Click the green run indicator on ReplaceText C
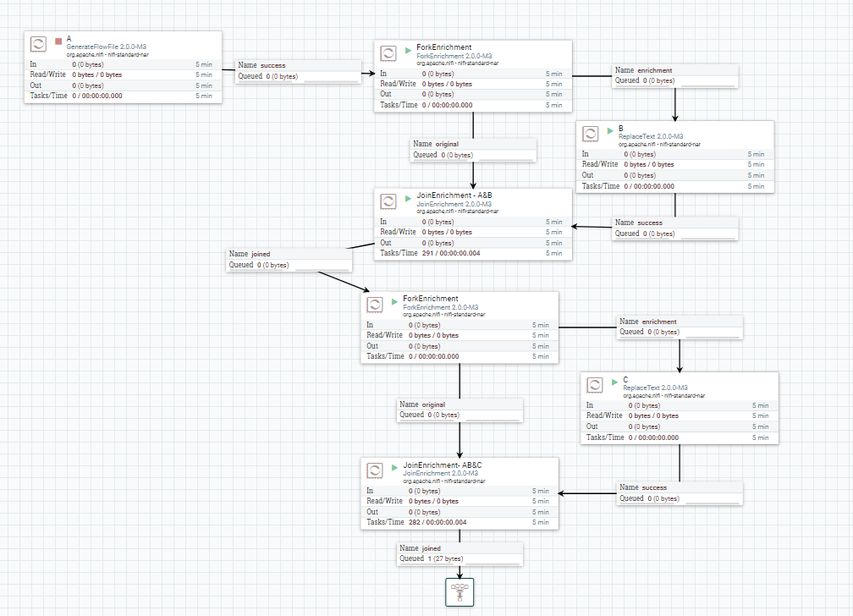This screenshot has width=853, height=616. [614, 383]
